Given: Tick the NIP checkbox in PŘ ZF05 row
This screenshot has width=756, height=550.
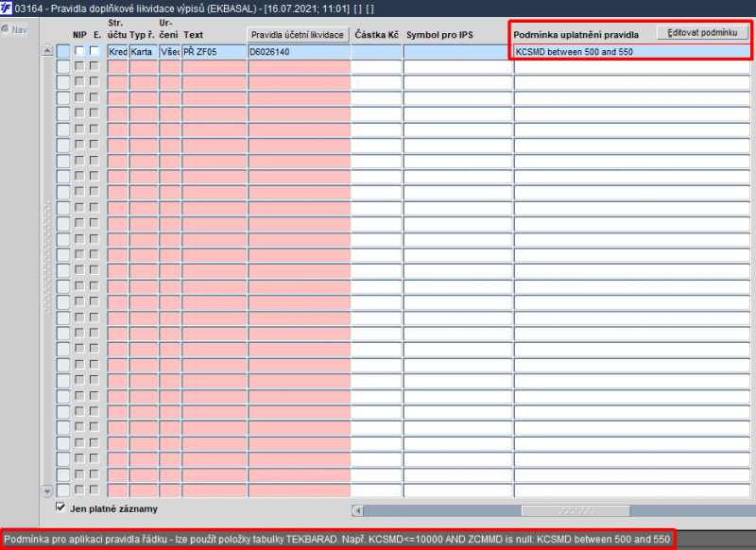Looking at the screenshot, I should click(79, 51).
